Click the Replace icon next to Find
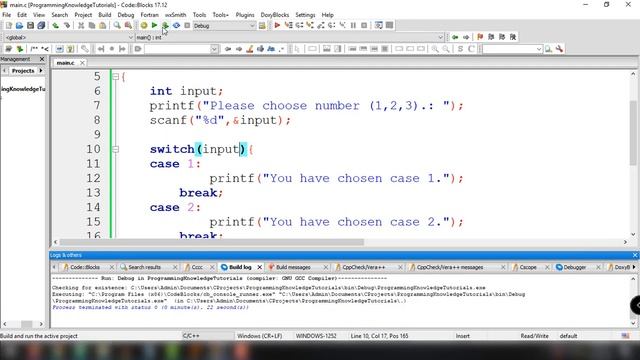The height and width of the screenshot is (360, 640). click(x=128, y=25)
